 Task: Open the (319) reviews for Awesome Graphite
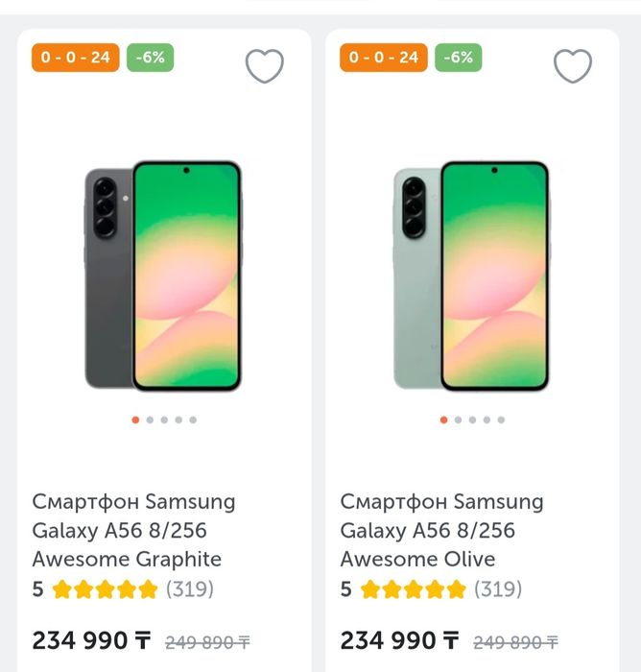[x=190, y=589]
